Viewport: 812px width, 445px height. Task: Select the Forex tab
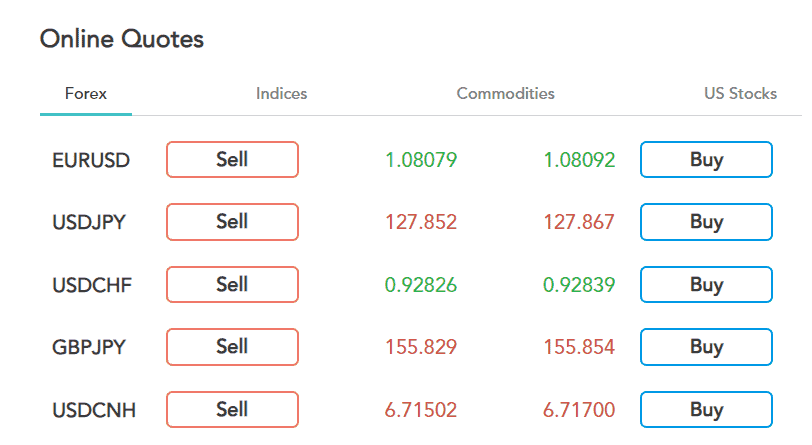point(86,94)
